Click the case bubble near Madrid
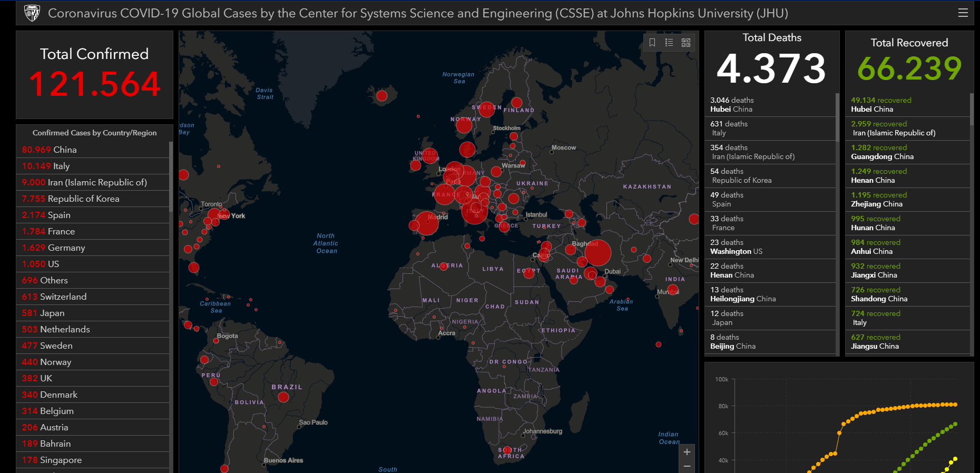980x473 pixels. pos(427,223)
